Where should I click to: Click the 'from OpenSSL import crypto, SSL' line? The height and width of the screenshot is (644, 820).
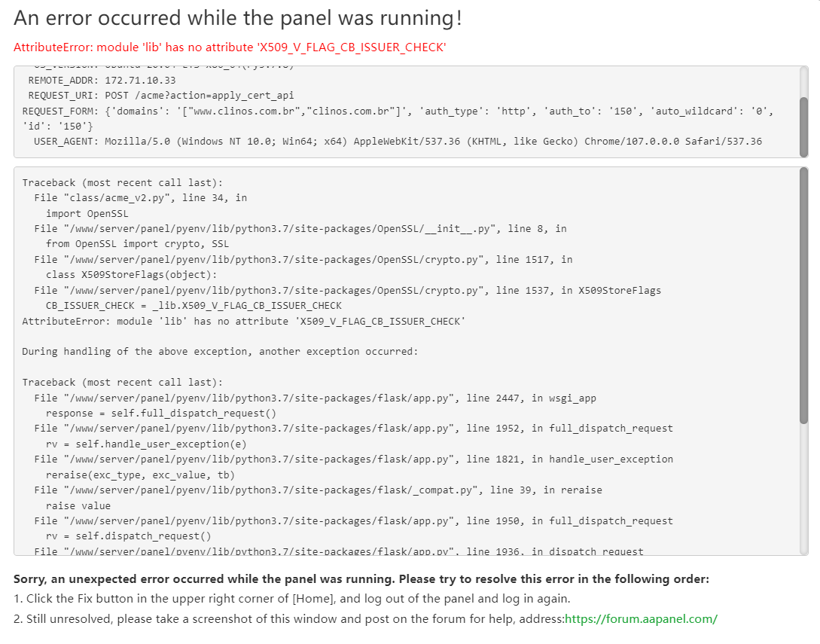137,244
